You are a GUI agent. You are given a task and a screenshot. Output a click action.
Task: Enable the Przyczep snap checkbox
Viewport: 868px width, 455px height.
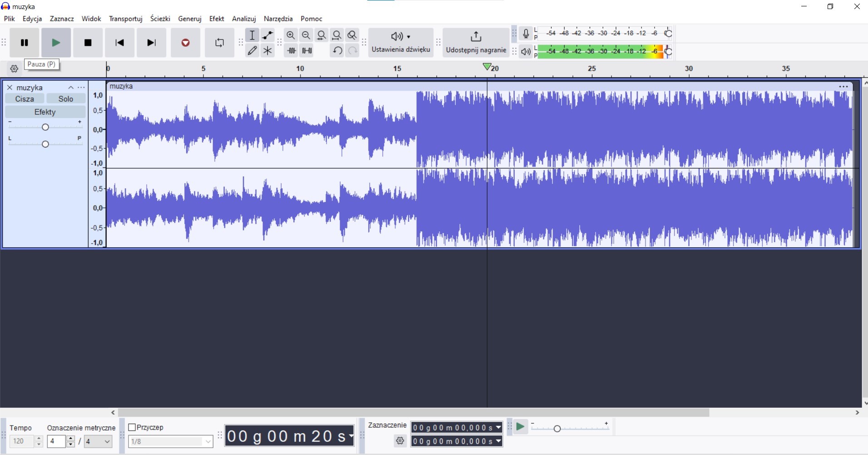(x=132, y=427)
